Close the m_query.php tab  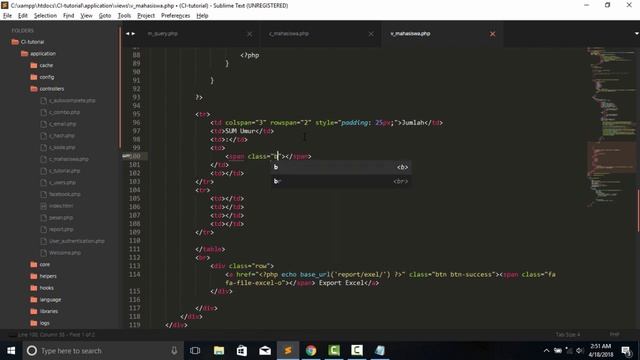(x=249, y=34)
